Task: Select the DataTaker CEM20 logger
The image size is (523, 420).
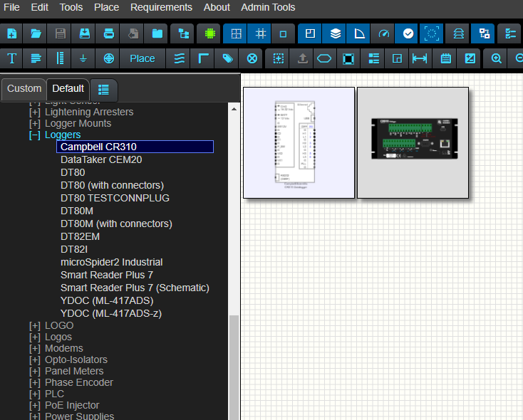Action: click(x=101, y=160)
